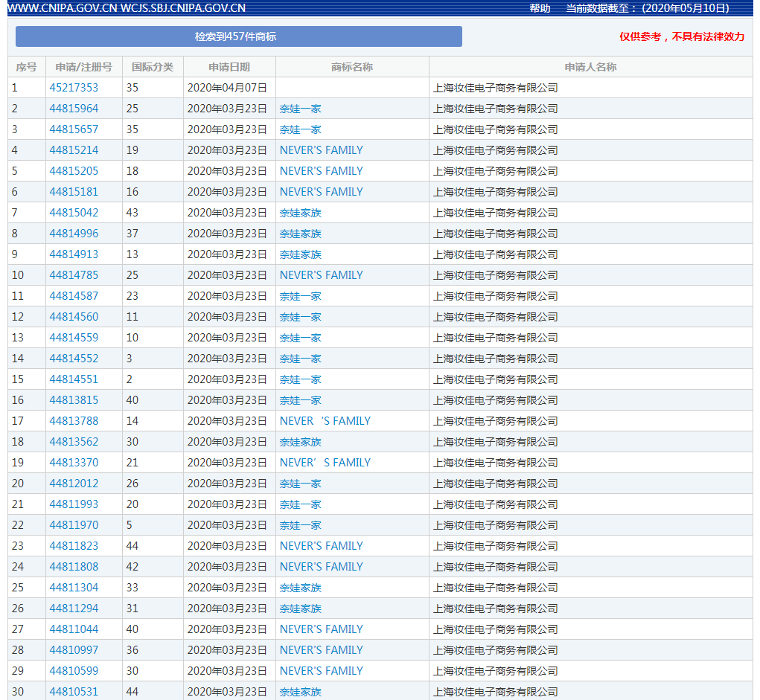
Task: Open registration number 44814996
Action: (x=74, y=234)
